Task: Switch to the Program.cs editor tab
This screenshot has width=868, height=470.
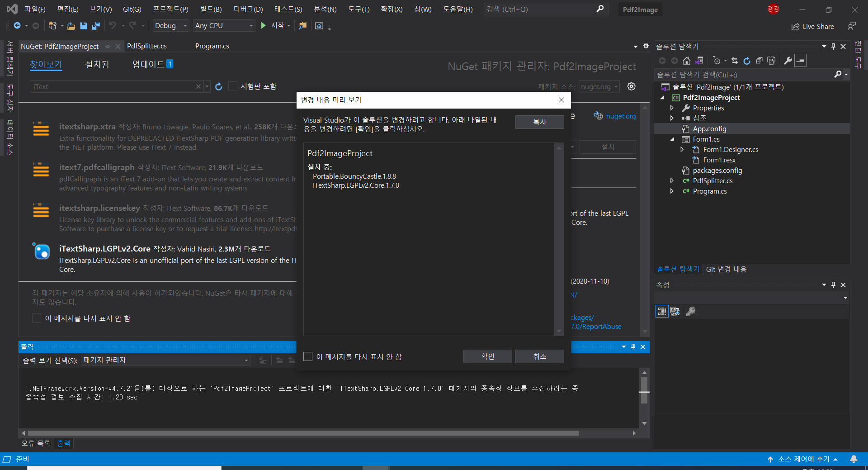Action: pyautogui.click(x=212, y=46)
